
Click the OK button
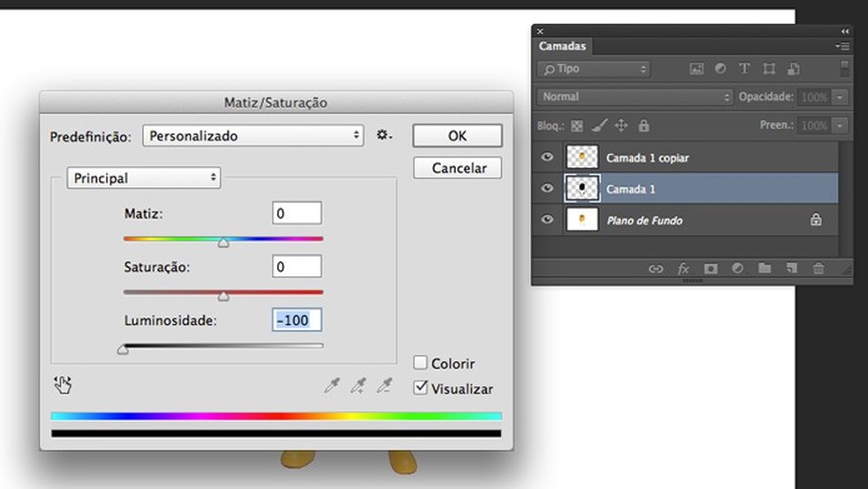(457, 136)
